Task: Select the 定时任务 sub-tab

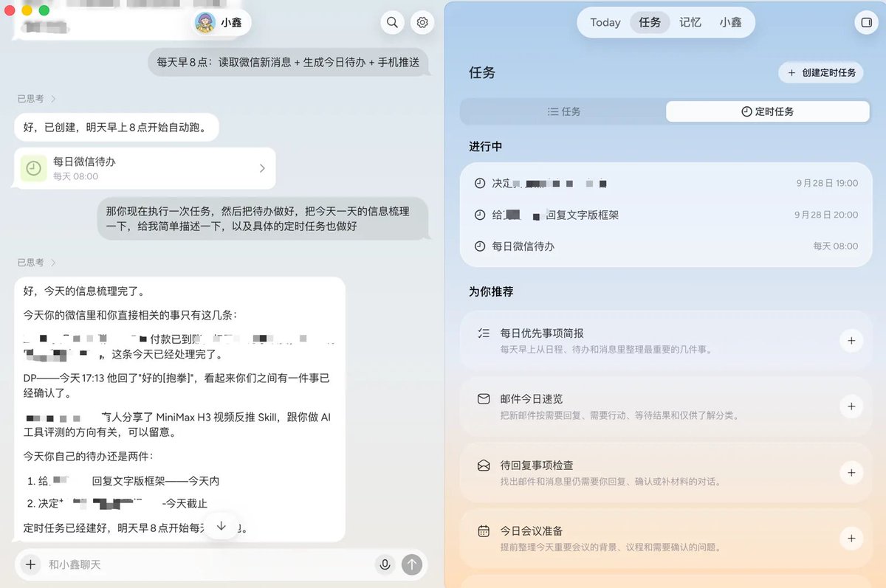Action: [x=767, y=111]
